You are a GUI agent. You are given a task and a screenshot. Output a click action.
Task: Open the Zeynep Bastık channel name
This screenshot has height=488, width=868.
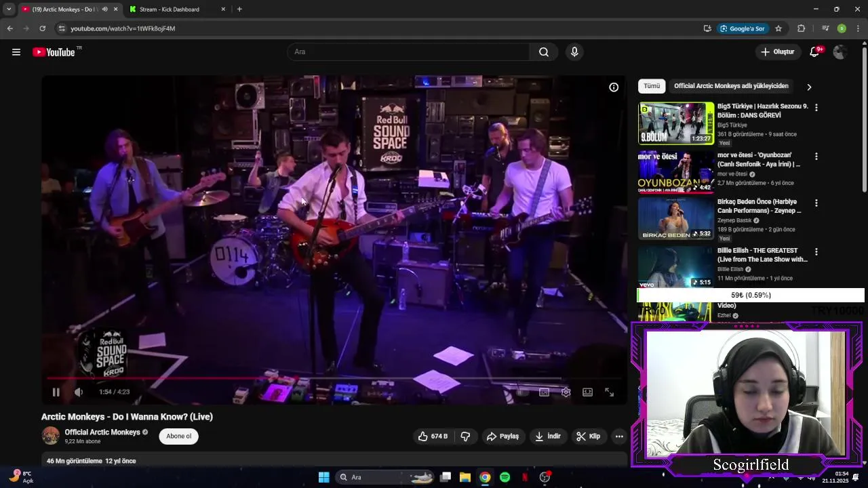734,220
